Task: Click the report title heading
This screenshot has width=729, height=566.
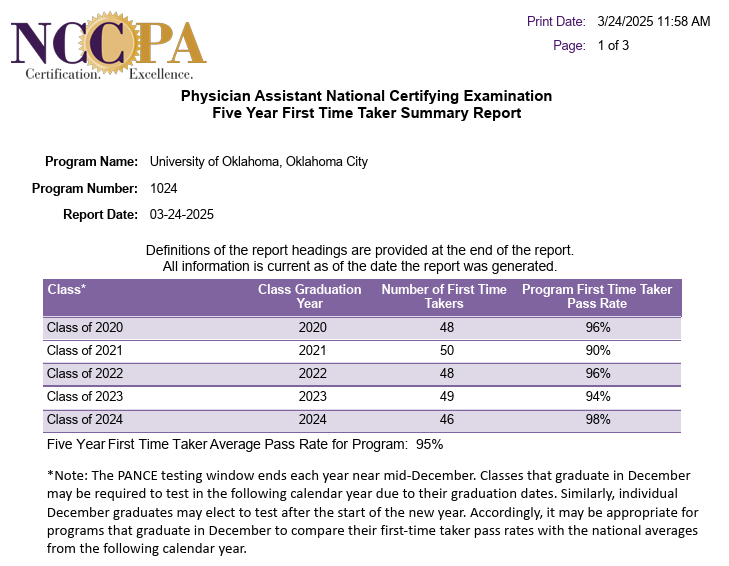Action: 366,105
